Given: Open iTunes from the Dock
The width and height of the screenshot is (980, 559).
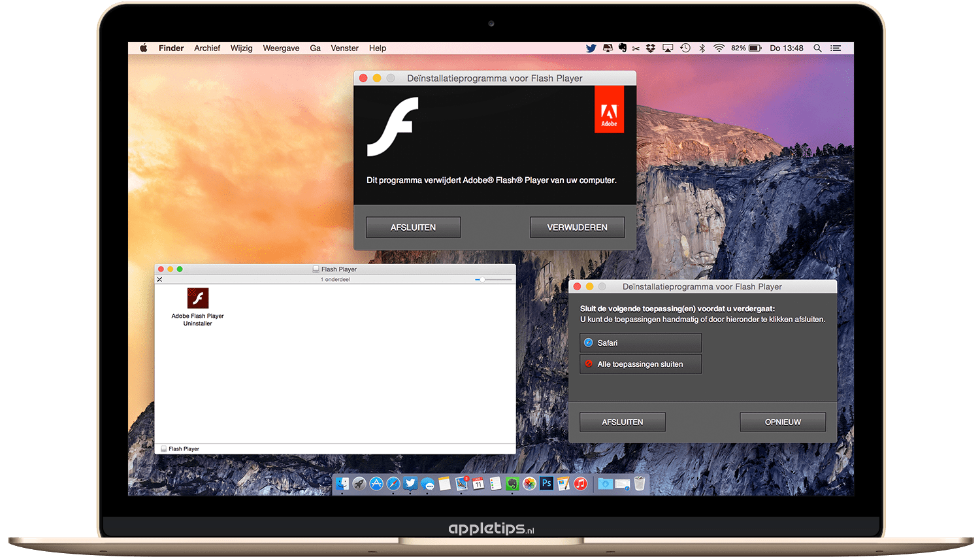Looking at the screenshot, I should [580, 484].
